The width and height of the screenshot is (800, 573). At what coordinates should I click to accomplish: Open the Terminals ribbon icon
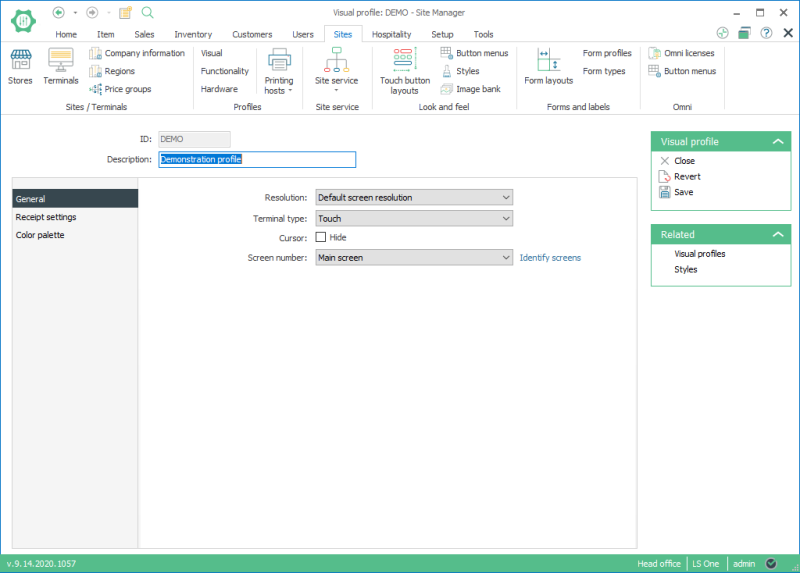61,67
